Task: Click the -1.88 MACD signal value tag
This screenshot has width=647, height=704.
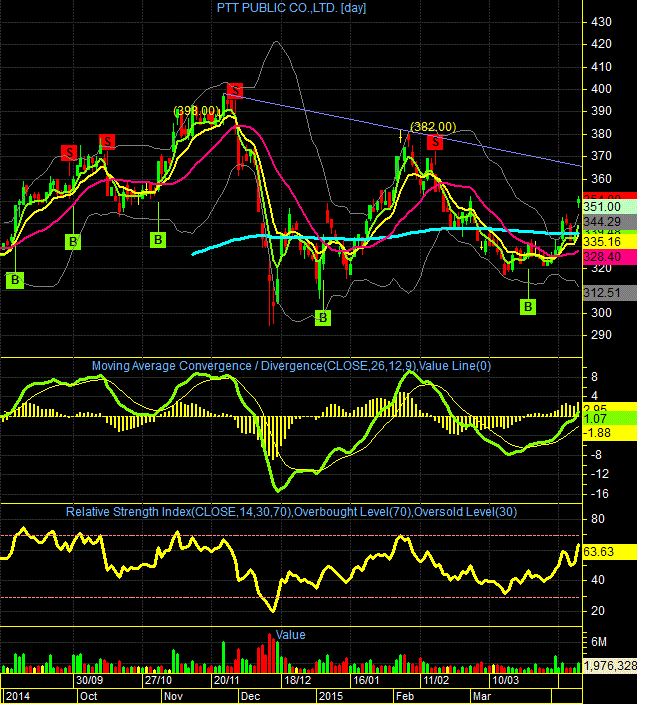Action: click(x=609, y=433)
